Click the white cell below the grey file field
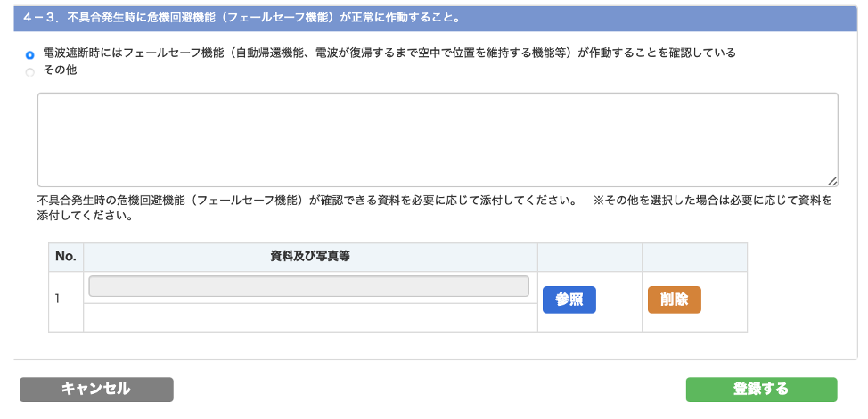Image resolution: width=868 pixels, height=419 pixels. click(x=310, y=317)
